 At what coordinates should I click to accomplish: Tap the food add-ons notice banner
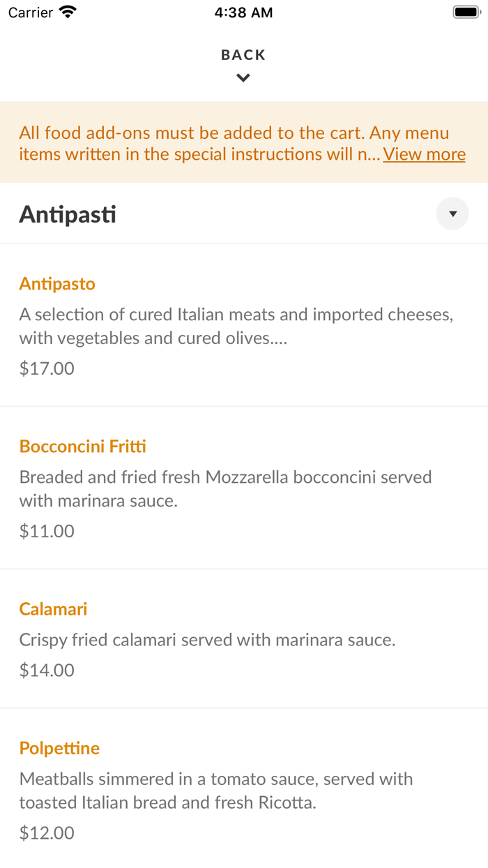243,143
